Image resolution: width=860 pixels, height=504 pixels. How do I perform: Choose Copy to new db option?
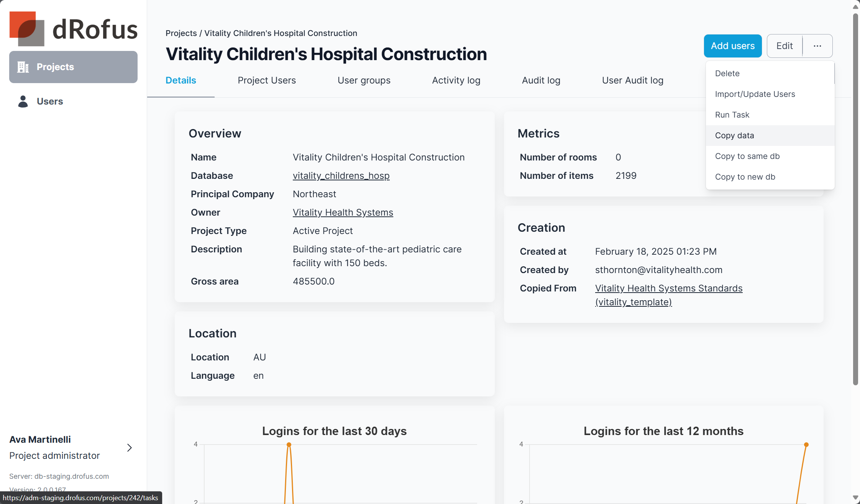coord(745,177)
